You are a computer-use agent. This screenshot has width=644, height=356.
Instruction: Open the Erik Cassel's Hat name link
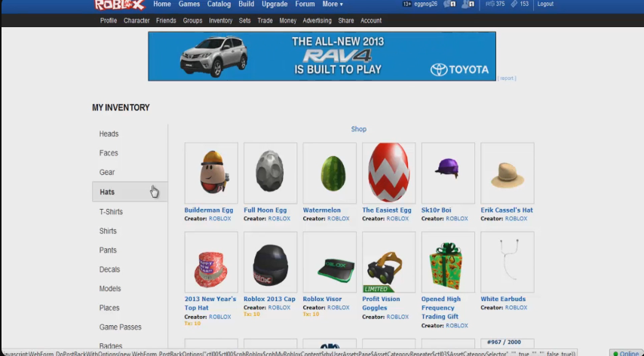pos(507,210)
